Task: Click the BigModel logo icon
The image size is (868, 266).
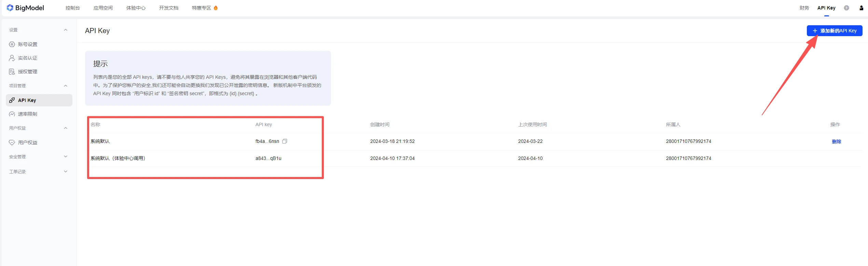Action: tap(10, 8)
